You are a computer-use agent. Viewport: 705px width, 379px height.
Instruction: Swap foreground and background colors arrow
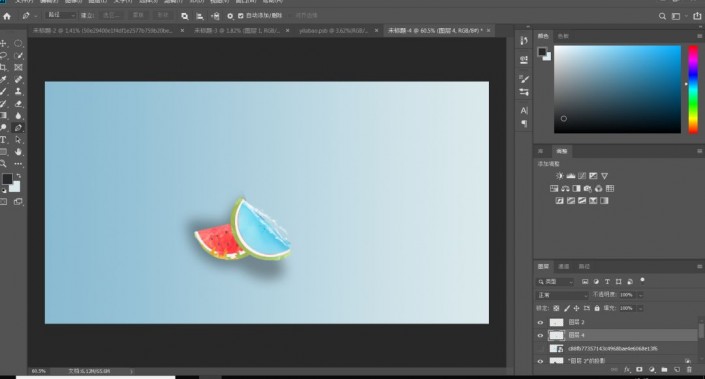[18, 176]
